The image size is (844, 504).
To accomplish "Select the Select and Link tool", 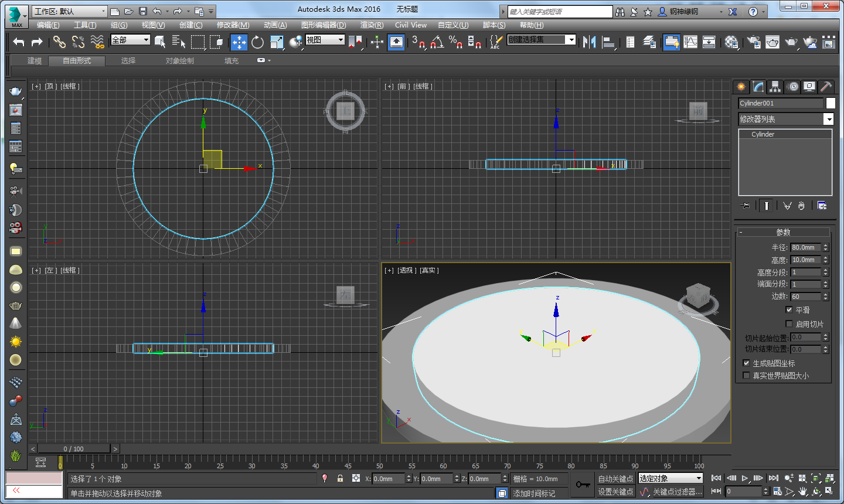I will pyautogui.click(x=59, y=42).
